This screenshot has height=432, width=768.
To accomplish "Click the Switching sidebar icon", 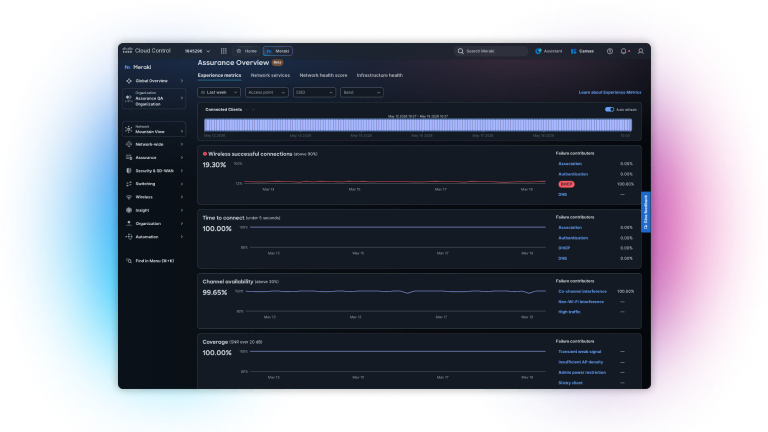I will pos(129,184).
